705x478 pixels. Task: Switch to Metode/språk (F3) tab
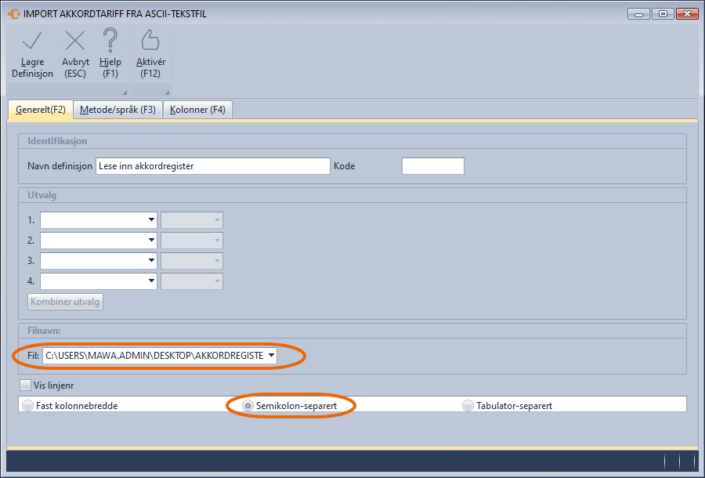118,110
